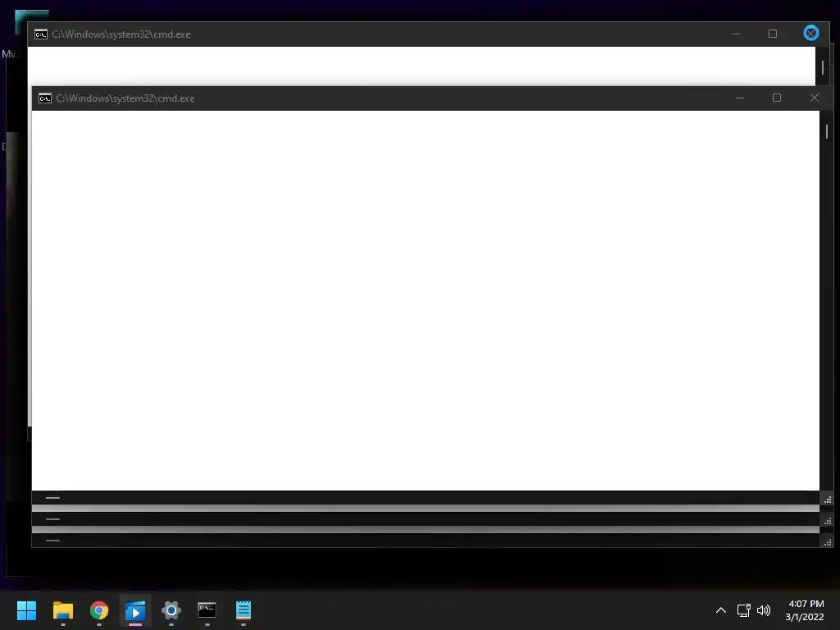Open the Movies & TV taskbar app
Viewport: 840px width, 630px height.
135,610
